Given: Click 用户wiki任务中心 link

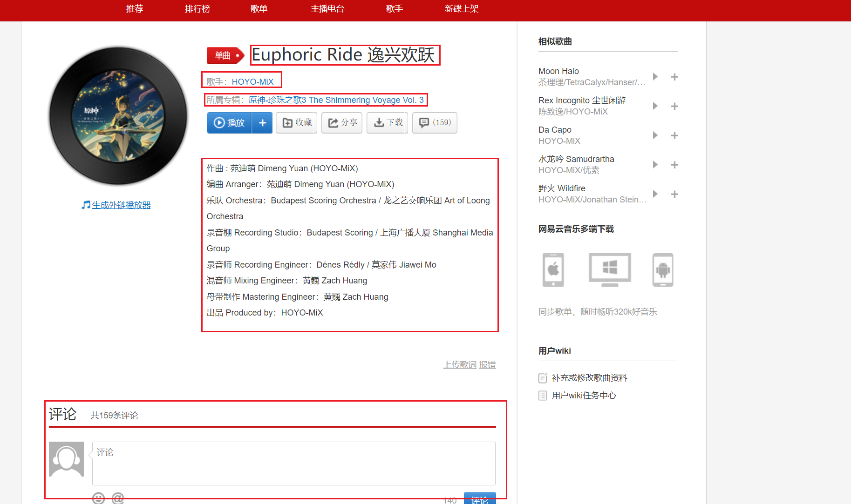Looking at the screenshot, I should click(x=584, y=396).
